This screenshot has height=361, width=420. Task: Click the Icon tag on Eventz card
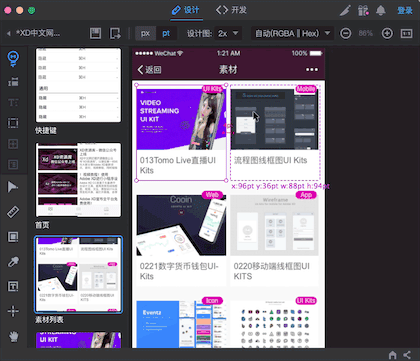pyautogui.click(x=212, y=301)
